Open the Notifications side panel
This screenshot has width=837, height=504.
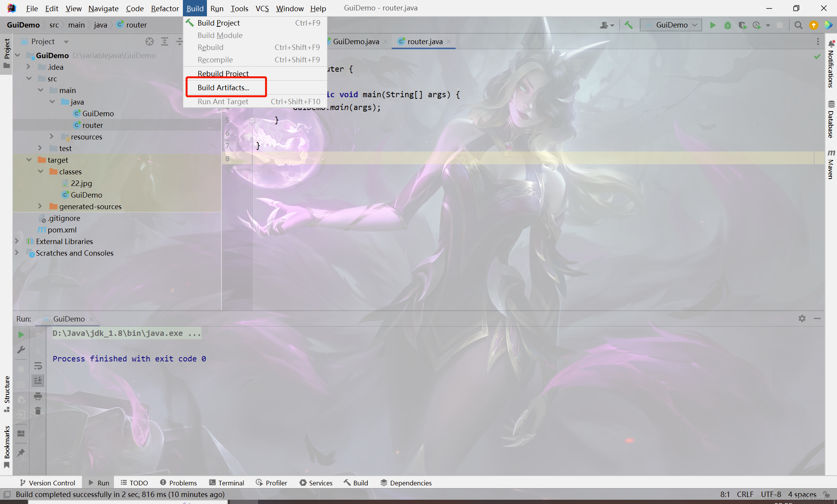click(831, 64)
